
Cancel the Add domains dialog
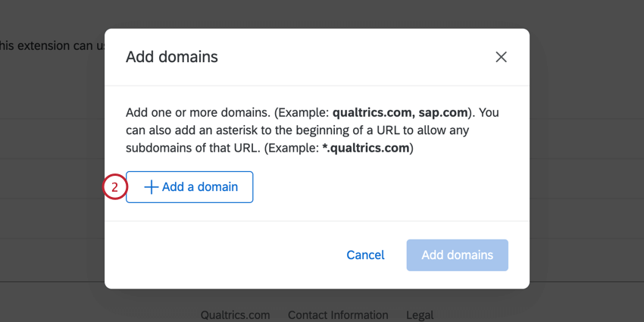tap(365, 255)
